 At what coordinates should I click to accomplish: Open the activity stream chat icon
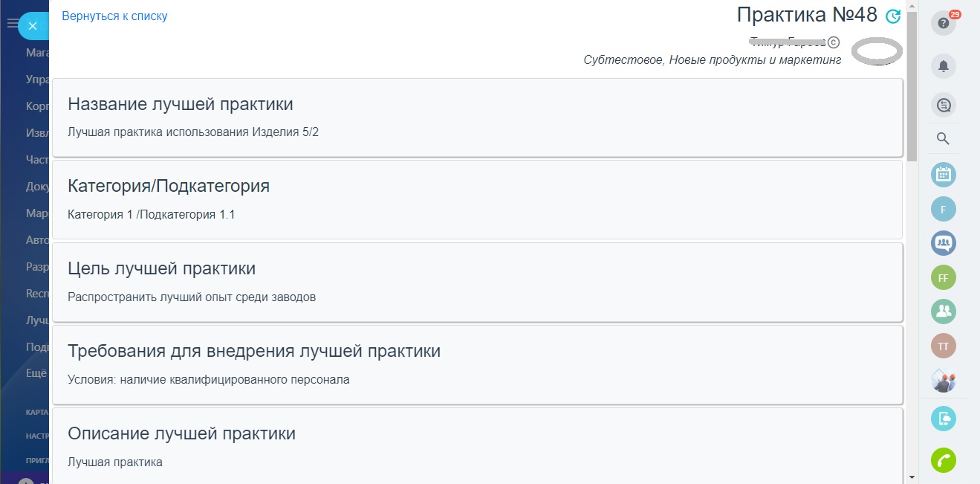point(944,105)
